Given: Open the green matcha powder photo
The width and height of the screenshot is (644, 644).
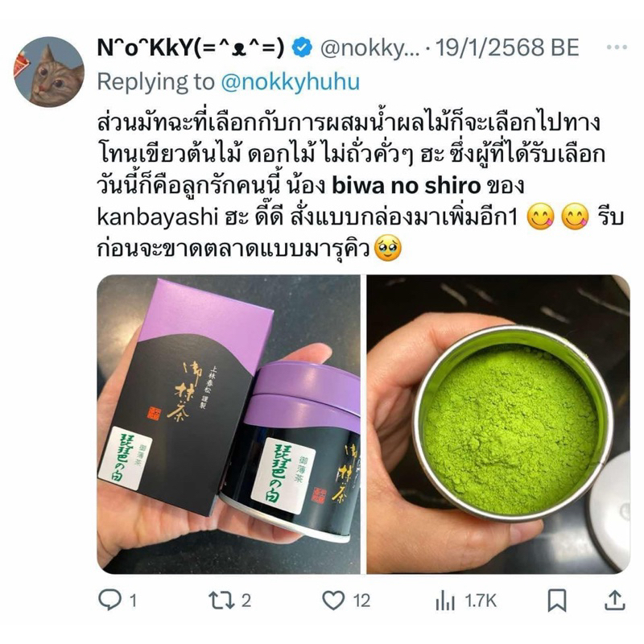Looking at the screenshot, I should tap(498, 424).
